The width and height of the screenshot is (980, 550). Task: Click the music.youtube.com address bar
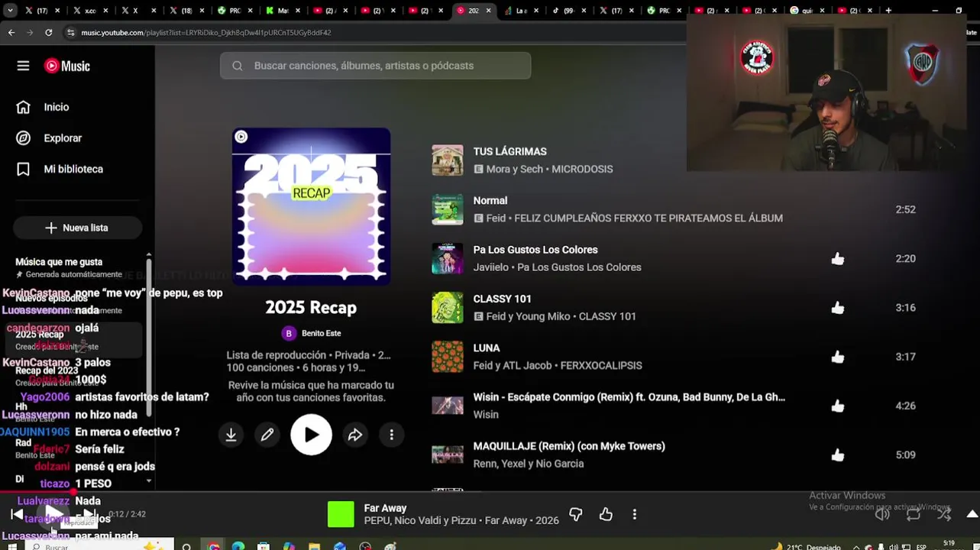point(206,33)
